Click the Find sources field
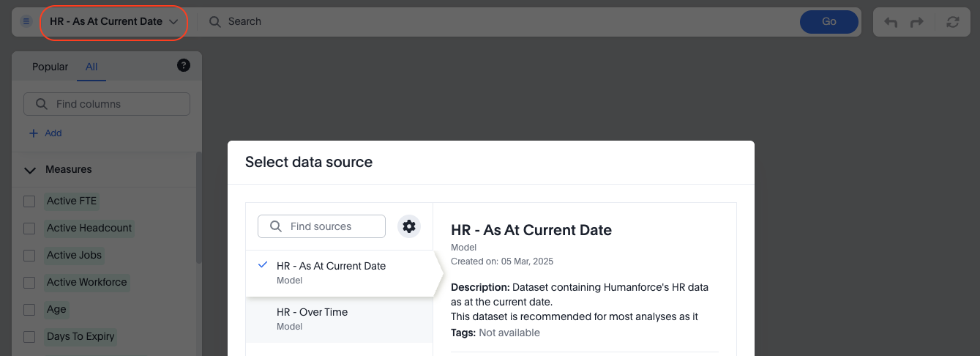980x356 pixels. pos(321,226)
